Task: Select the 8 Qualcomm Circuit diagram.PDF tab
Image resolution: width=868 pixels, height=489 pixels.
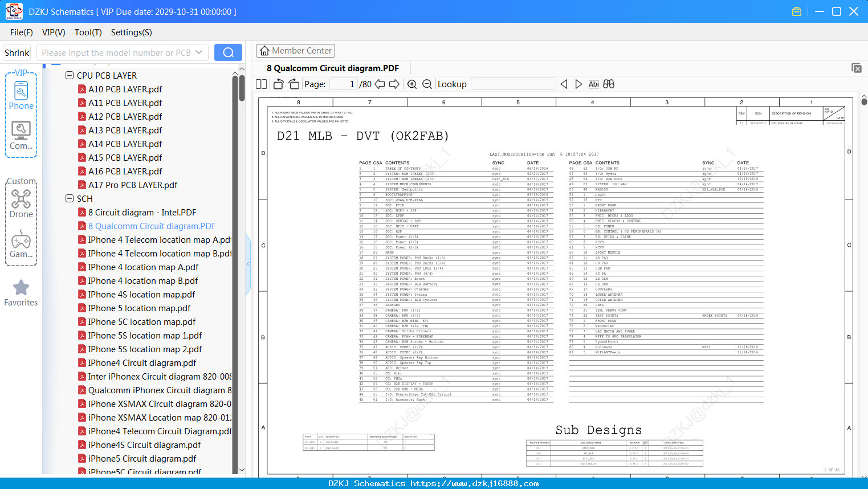Action: [333, 68]
